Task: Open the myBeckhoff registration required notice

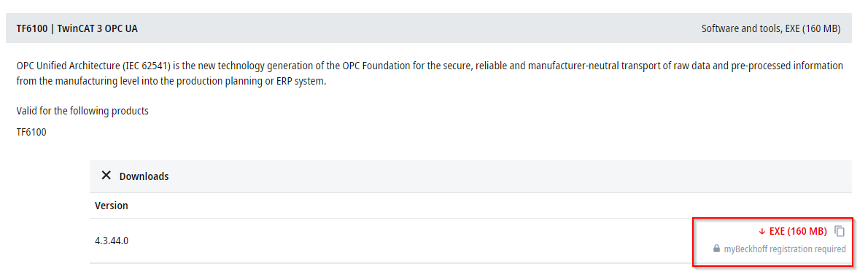Action: (x=784, y=249)
